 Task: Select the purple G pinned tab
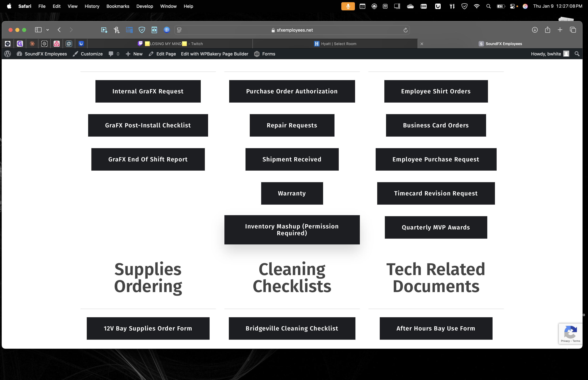coord(20,44)
